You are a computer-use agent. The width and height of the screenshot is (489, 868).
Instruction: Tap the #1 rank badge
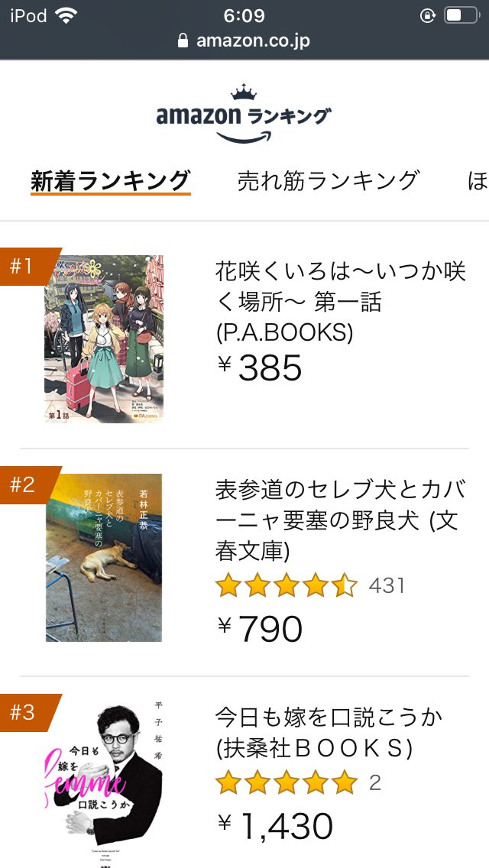pos(28,267)
